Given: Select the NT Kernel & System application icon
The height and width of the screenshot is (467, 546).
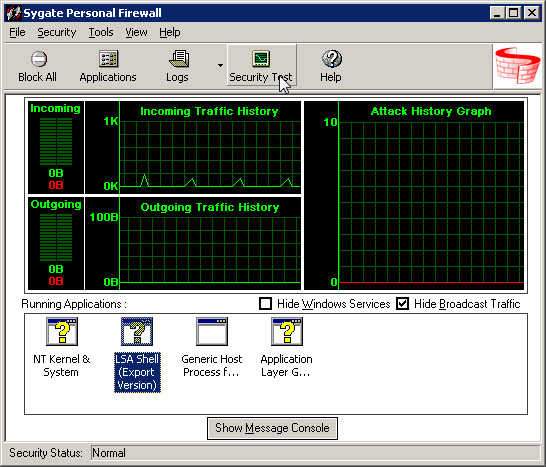Looking at the screenshot, I should (x=62, y=331).
